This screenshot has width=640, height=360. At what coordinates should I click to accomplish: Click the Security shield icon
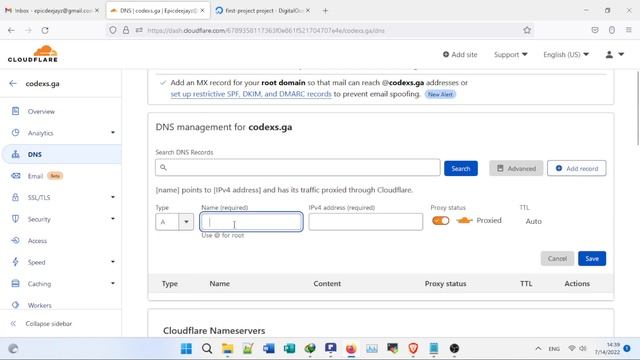point(16,219)
